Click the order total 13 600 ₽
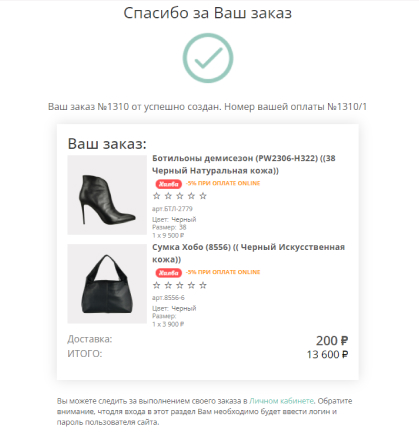The height and width of the screenshot is (440, 419). tap(327, 354)
